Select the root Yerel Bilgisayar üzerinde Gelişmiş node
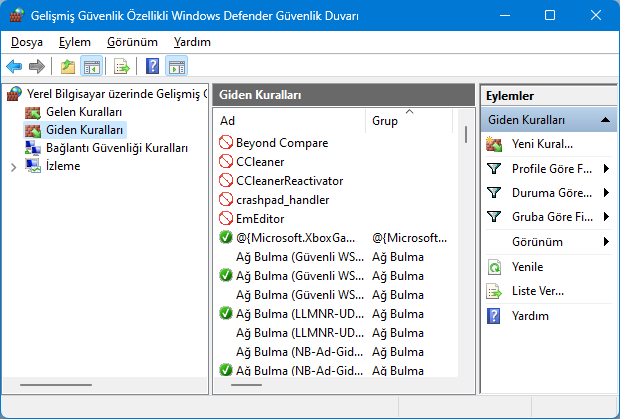This screenshot has width=620, height=419. click(117, 94)
